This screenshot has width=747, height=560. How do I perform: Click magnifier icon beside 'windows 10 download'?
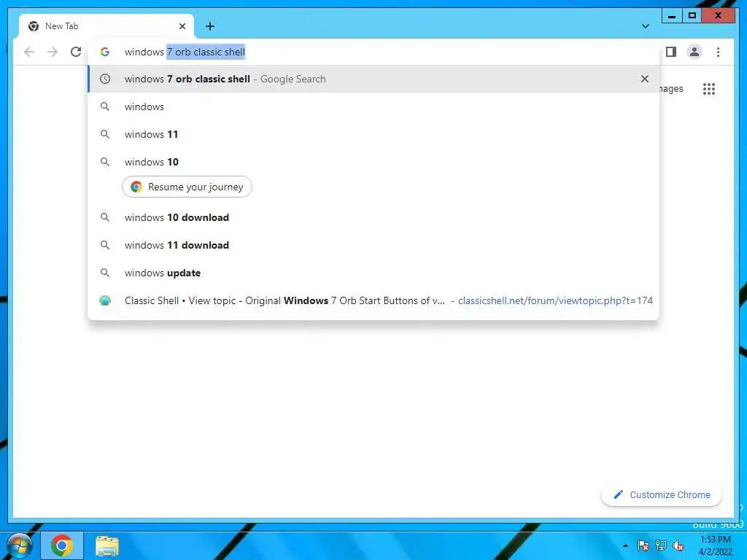click(x=105, y=217)
